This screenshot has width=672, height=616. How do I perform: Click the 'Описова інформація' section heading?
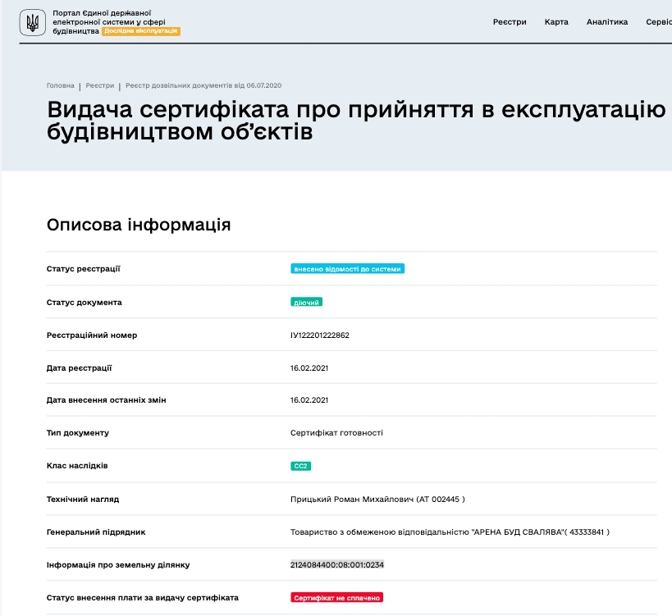(139, 225)
